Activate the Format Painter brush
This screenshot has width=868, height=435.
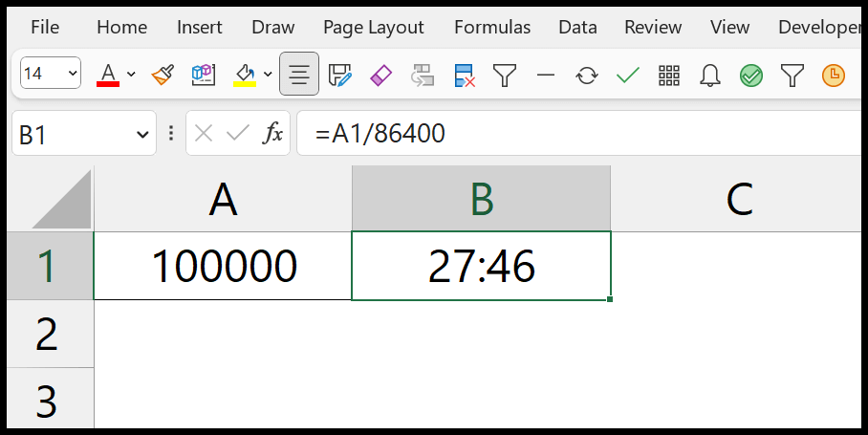click(x=163, y=75)
